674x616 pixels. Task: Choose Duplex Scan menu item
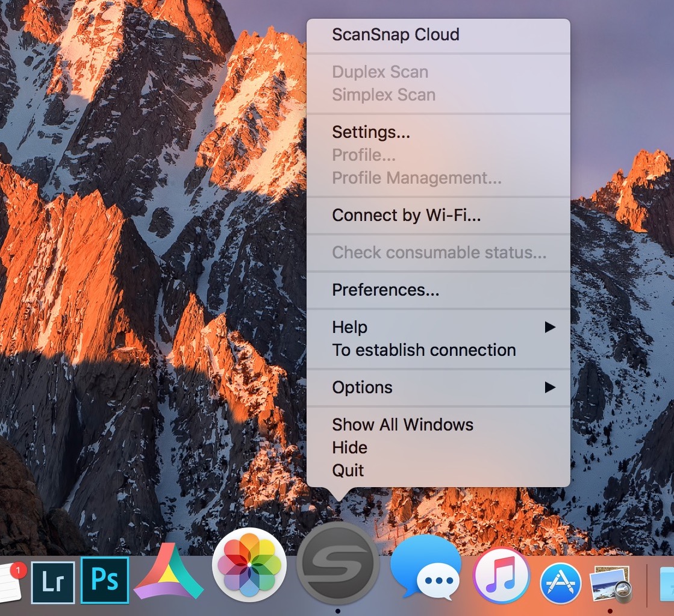point(438,72)
